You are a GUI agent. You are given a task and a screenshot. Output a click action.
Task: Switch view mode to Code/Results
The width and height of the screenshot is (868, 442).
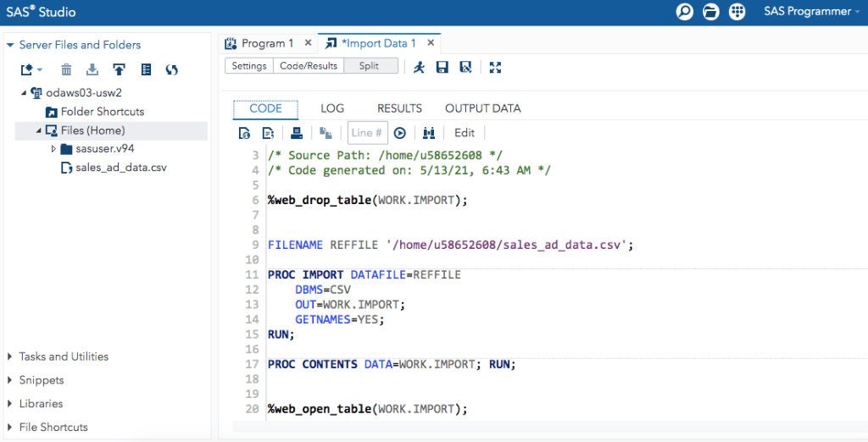point(309,66)
